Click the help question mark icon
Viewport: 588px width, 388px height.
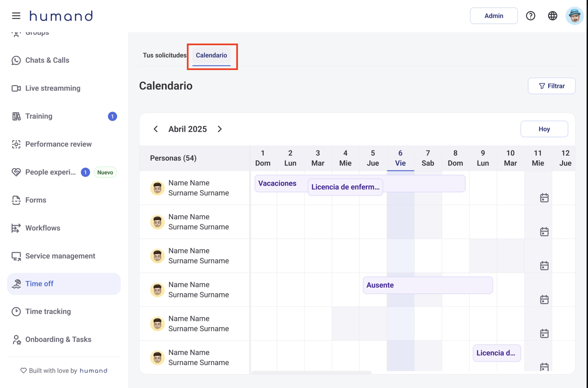tap(531, 16)
